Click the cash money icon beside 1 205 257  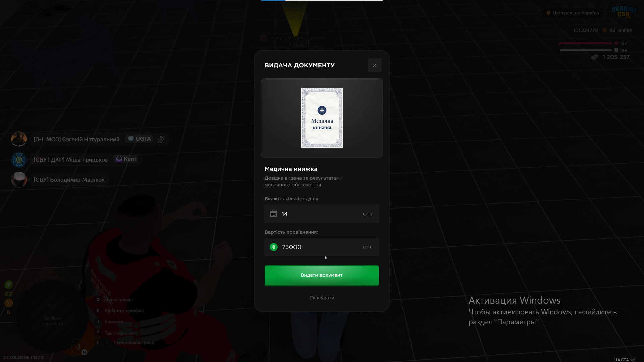595,57
